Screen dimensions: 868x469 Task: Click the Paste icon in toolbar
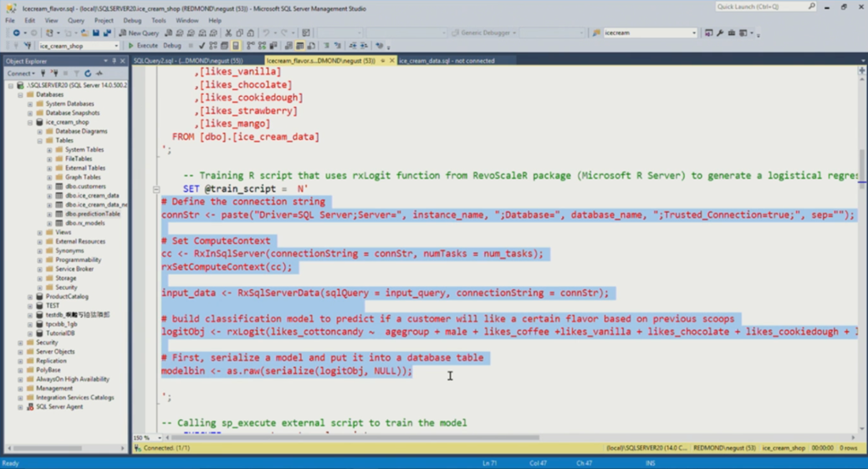coord(250,33)
